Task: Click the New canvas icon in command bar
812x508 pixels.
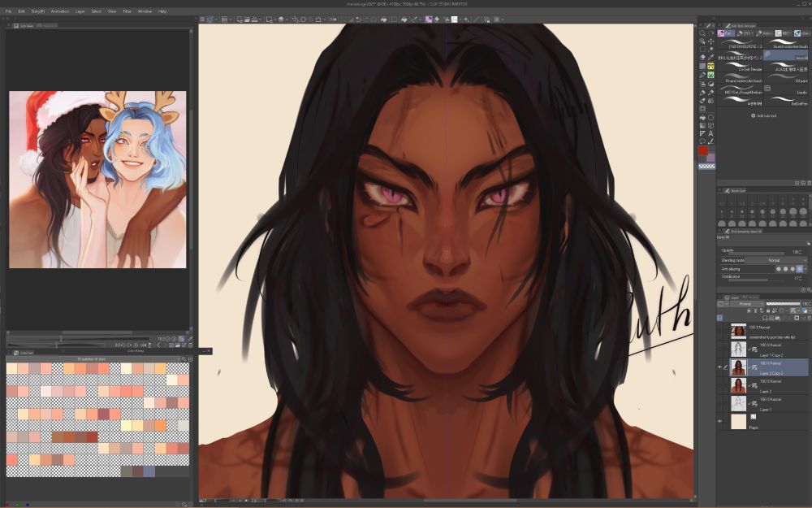Action: 240,20
